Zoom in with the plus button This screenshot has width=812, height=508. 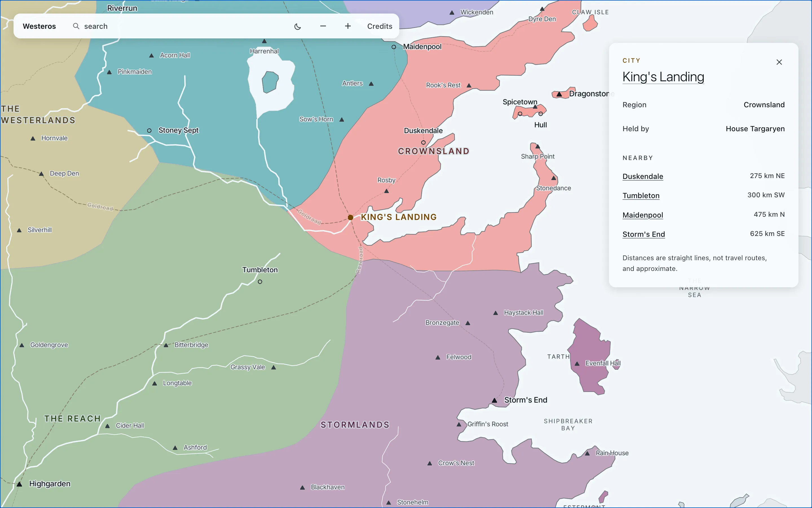pyautogui.click(x=348, y=26)
